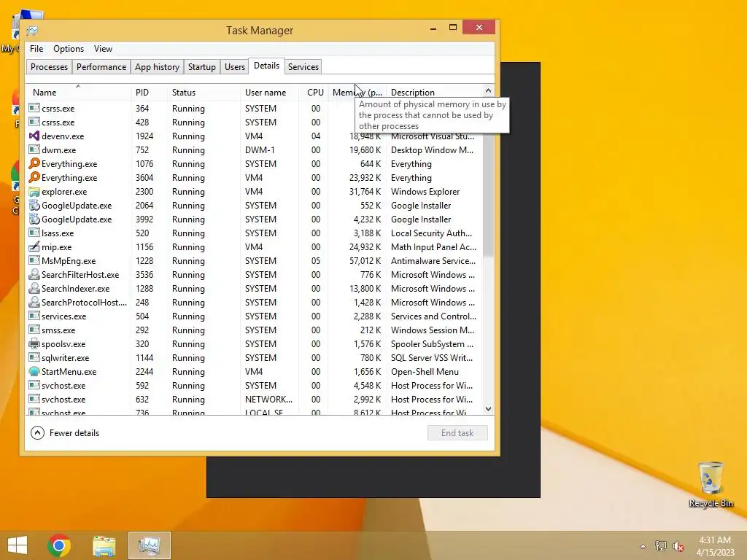
Task: Click the GoogleUpdate.exe icon for PID 2064
Action: pos(34,205)
